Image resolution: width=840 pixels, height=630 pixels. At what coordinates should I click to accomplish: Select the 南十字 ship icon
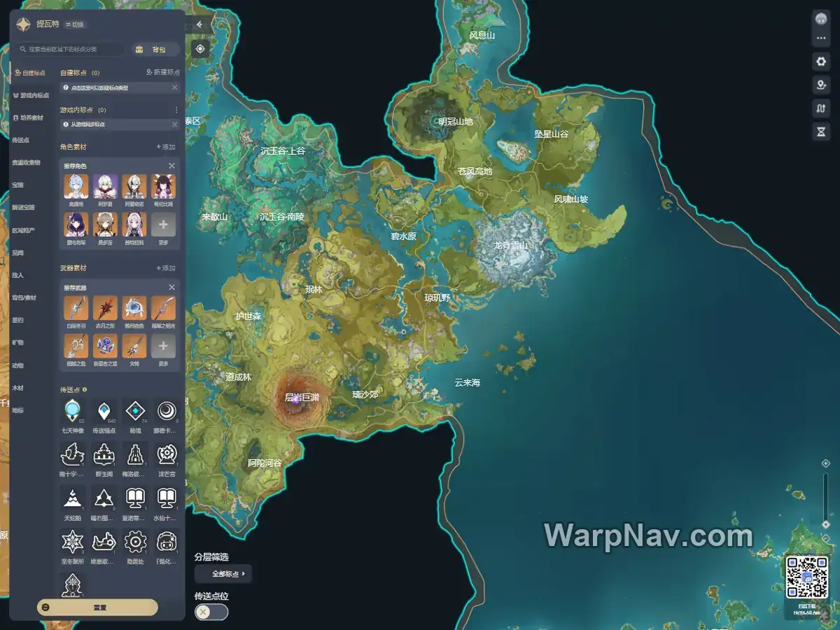pos(73,454)
